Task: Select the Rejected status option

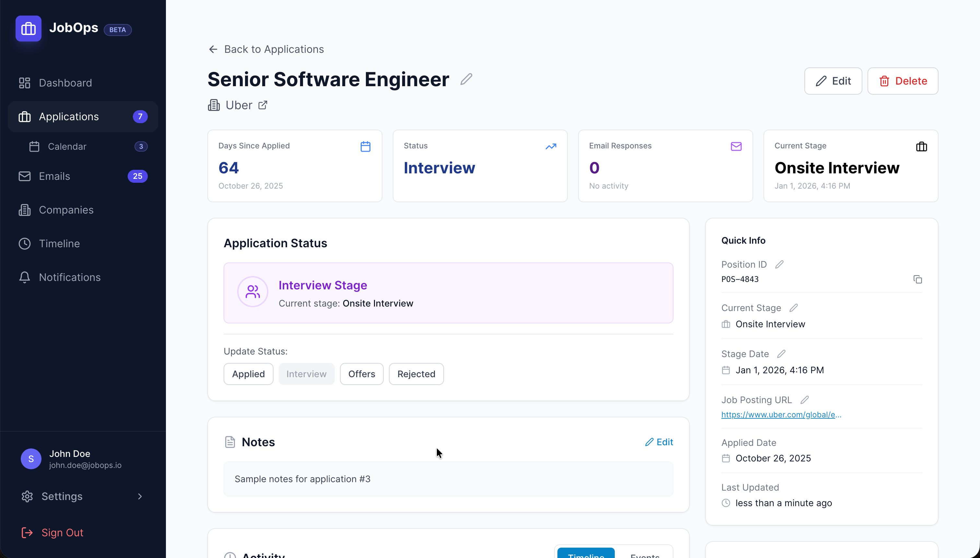Action: [416, 374]
